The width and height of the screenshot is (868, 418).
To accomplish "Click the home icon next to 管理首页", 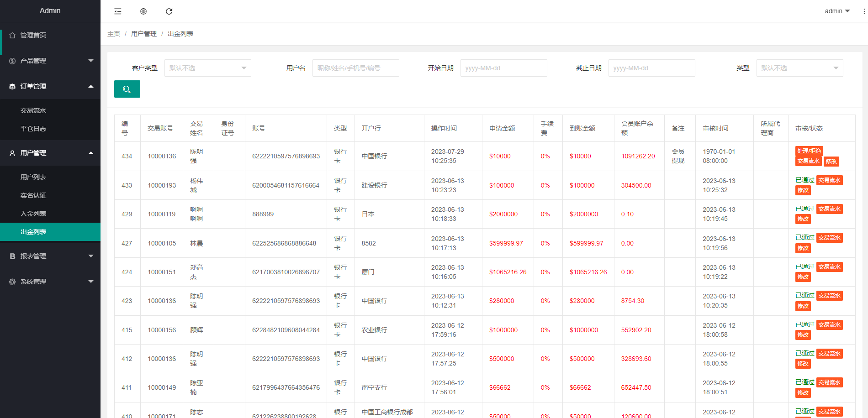I will (x=12, y=35).
